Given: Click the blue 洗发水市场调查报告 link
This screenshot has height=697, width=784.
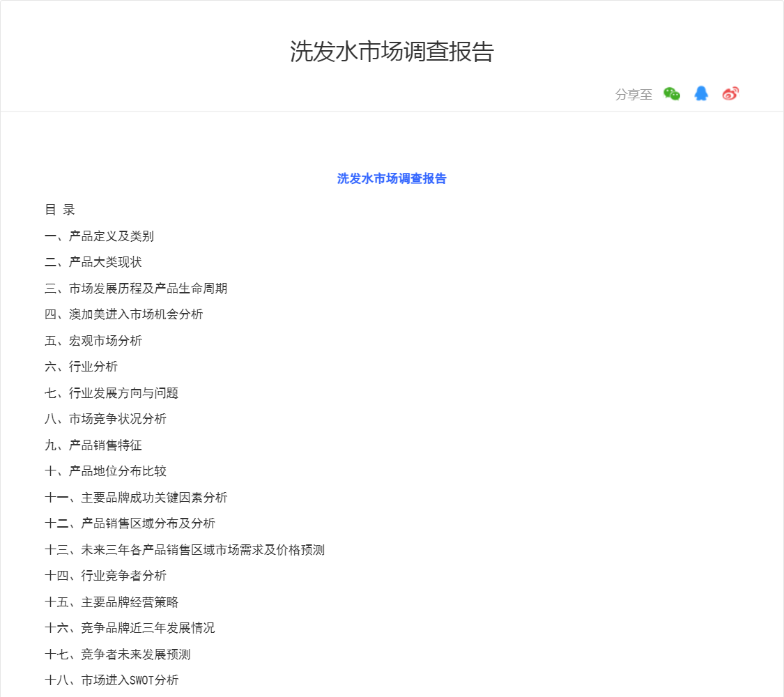Looking at the screenshot, I should point(392,178).
